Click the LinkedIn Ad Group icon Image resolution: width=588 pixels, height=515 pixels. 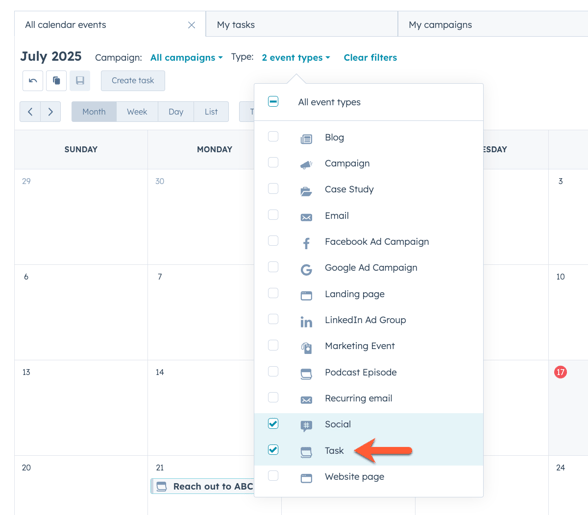click(306, 321)
